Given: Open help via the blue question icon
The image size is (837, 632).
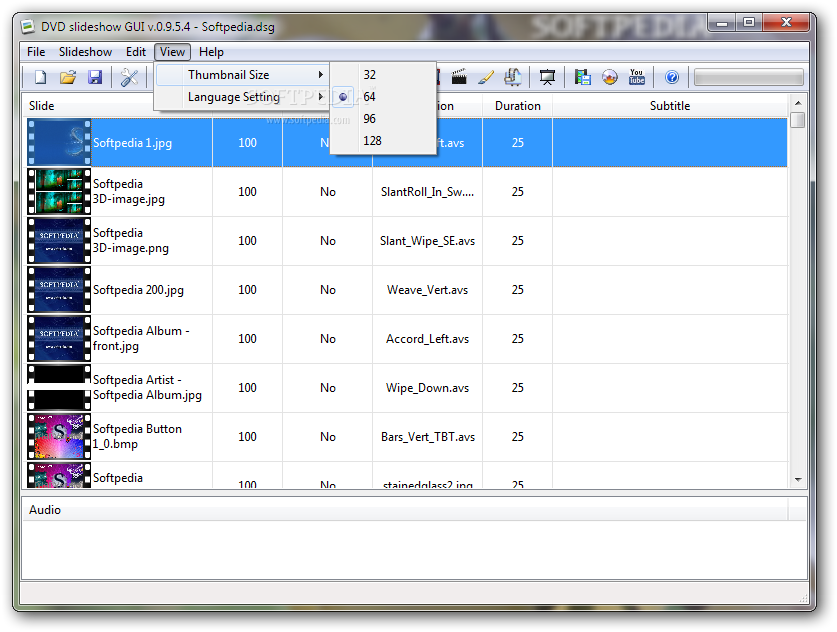Looking at the screenshot, I should pyautogui.click(x=672, y=77).
